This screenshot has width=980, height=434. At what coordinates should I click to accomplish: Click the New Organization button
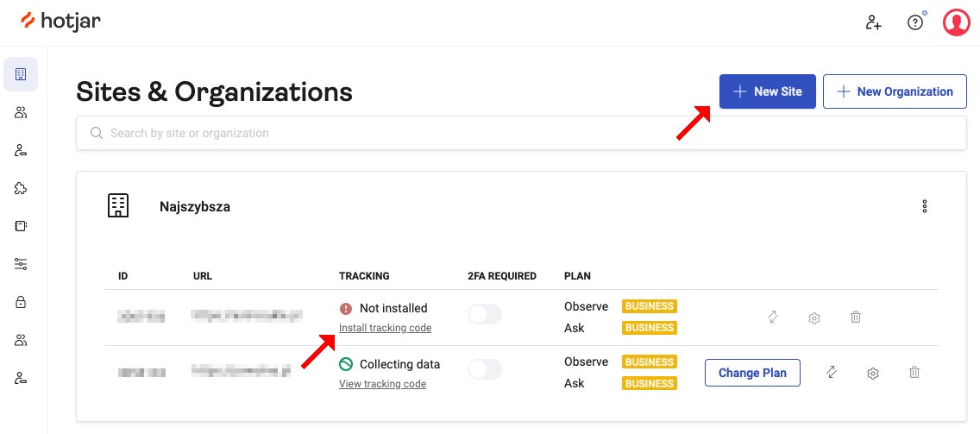point(895,91)
